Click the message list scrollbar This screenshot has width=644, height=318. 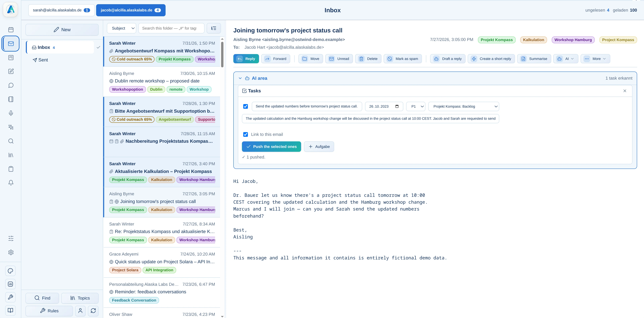(222, 55)
